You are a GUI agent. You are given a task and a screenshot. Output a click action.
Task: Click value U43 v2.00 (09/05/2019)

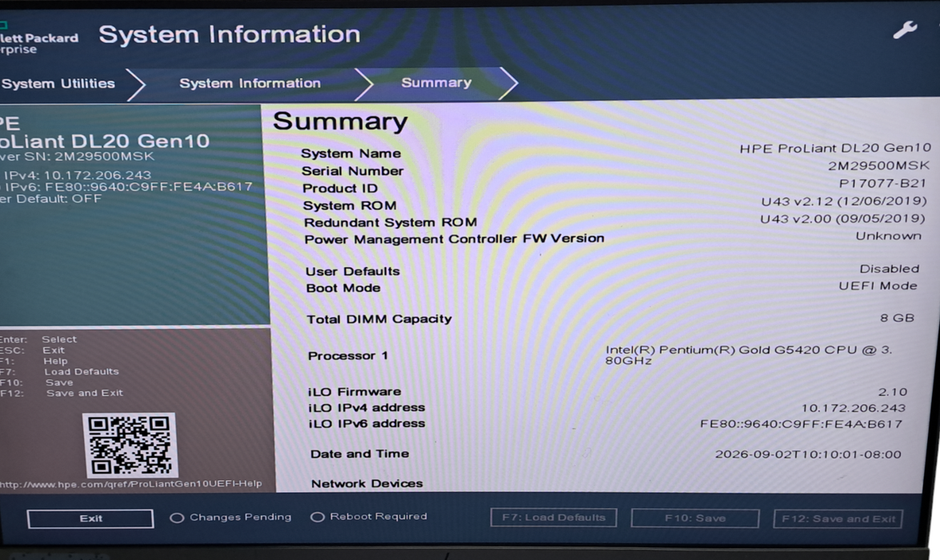(842, 219)
